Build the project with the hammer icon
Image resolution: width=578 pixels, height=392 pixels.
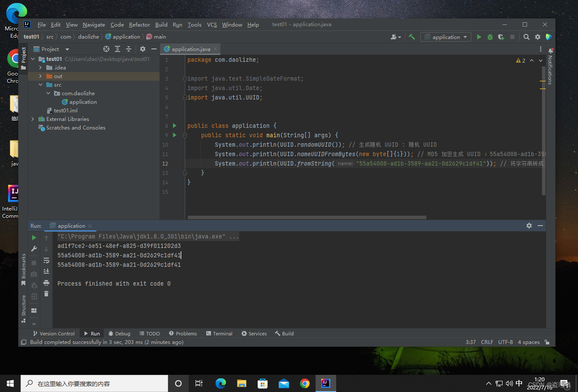click(x=412, y=37)
